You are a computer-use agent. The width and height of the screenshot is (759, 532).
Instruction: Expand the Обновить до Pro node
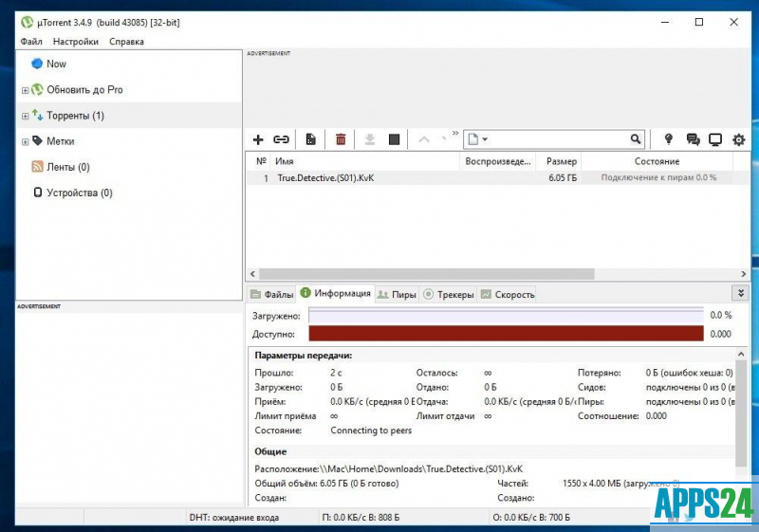click(x=26, y=90)
